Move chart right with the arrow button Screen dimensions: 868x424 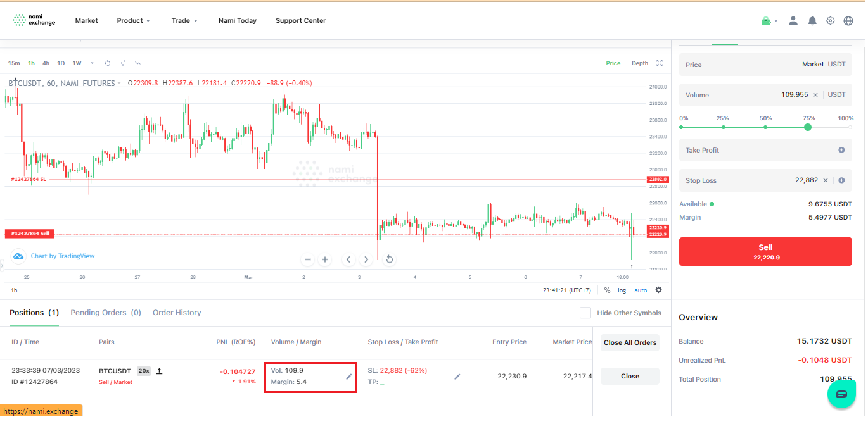(366, 259)
